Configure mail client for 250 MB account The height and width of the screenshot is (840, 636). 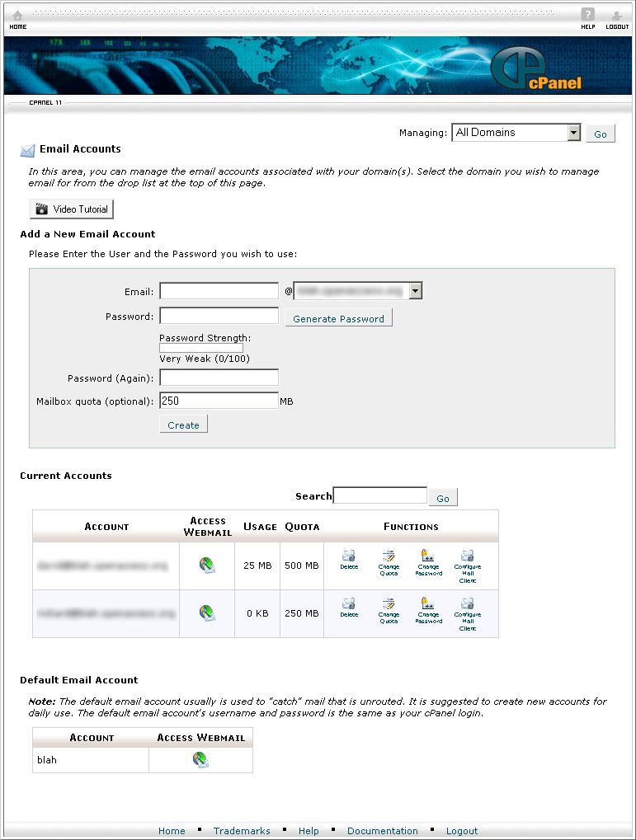point(467,614)
